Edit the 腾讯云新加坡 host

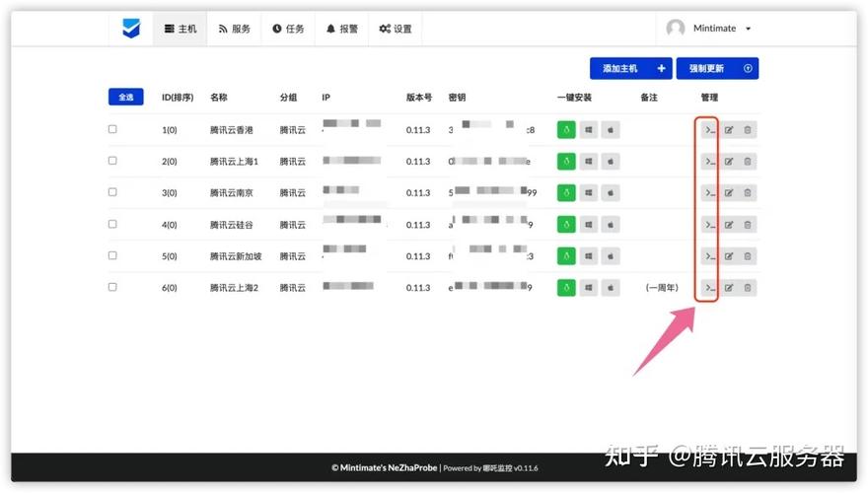(729, 256)
